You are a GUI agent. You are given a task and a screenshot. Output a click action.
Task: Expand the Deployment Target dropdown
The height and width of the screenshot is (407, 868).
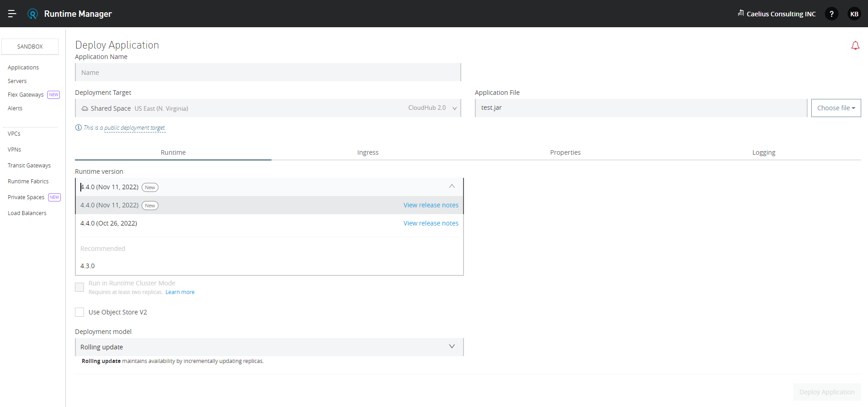point(268,108)
